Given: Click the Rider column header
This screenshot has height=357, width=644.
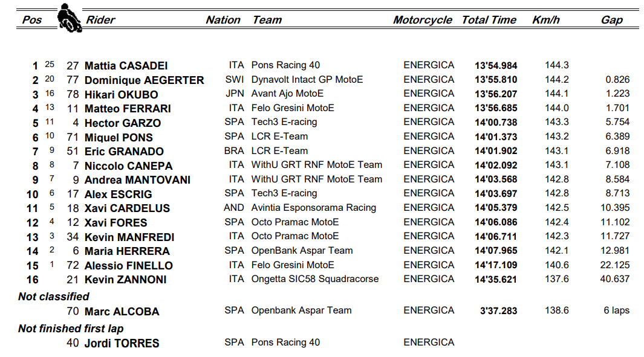Looking at the screenshot, I should pyautogui.click(x=100, y=20).
